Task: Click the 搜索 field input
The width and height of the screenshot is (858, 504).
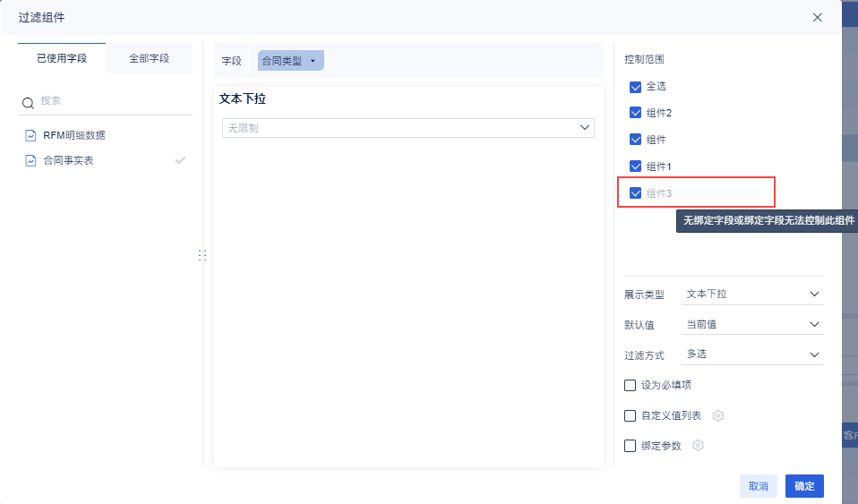Action: (112, 102)
